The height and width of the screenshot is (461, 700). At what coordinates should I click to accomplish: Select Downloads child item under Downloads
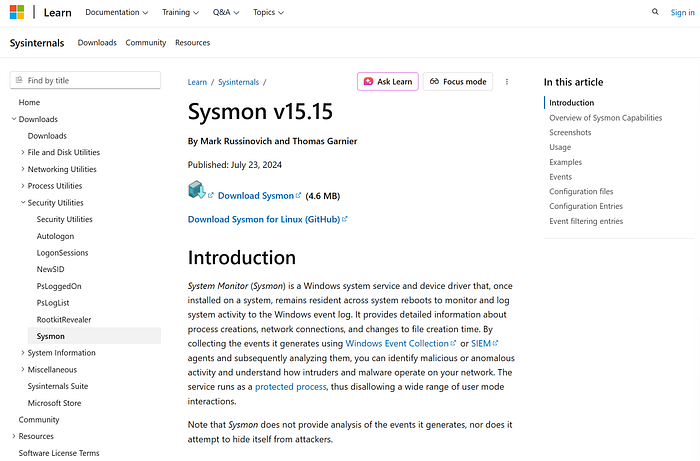tap(47, 136)
